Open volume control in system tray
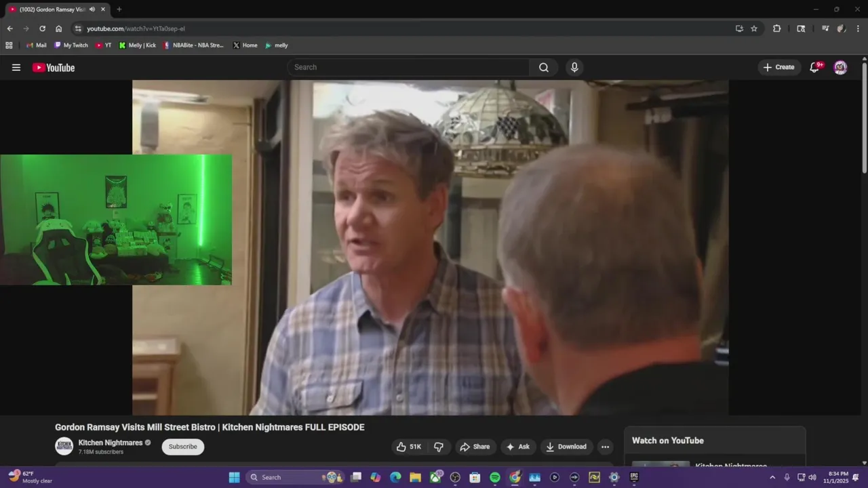Viewport: 868px width, 488px height. 812,477
